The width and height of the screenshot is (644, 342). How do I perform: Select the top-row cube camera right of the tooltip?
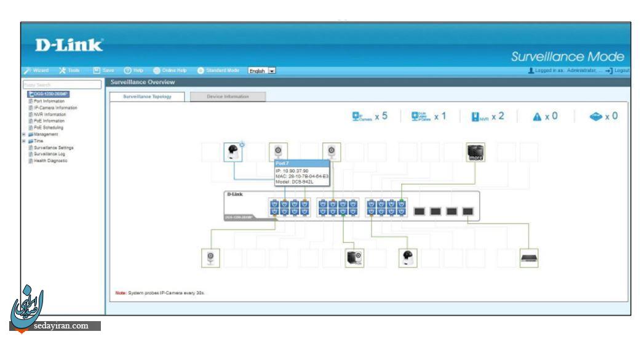(x=332, y=152)
